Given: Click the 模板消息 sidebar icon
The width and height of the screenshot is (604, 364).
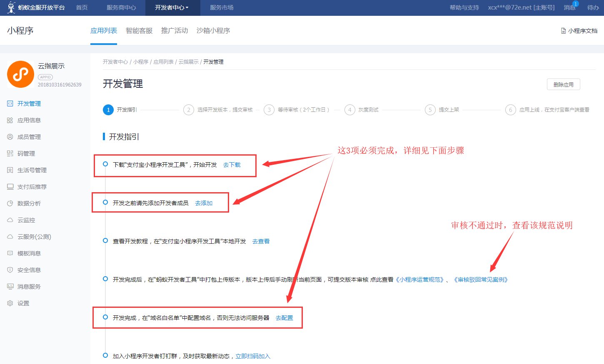Looking at the screenshot, I should coord(10,253).
